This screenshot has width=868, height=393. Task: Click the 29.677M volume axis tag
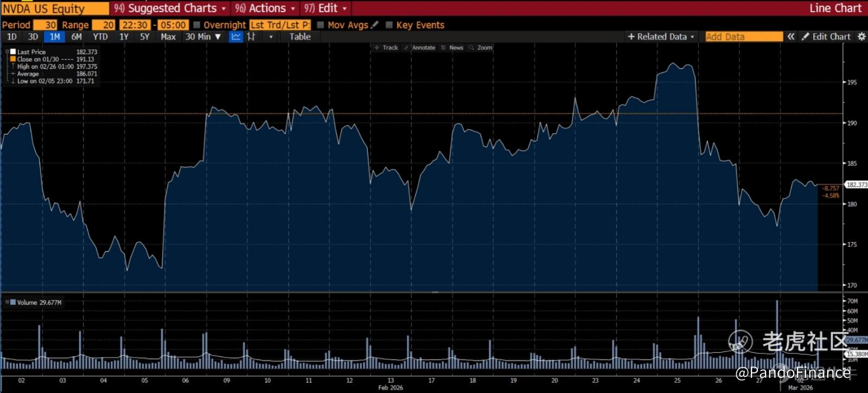857,340
